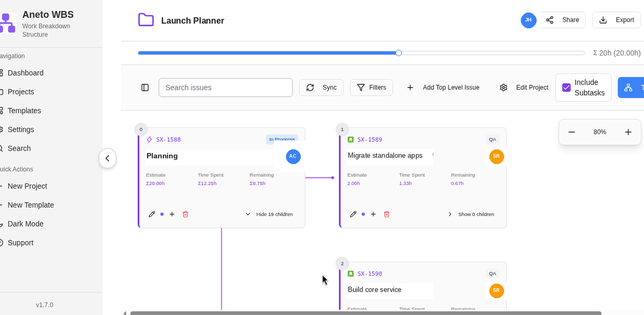Click the SR avatar on Build core service
644x315 pixels.
[x=496, y=290]
